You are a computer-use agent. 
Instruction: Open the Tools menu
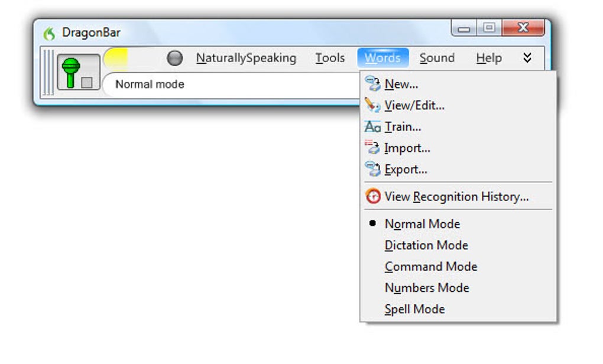[330, 58]
